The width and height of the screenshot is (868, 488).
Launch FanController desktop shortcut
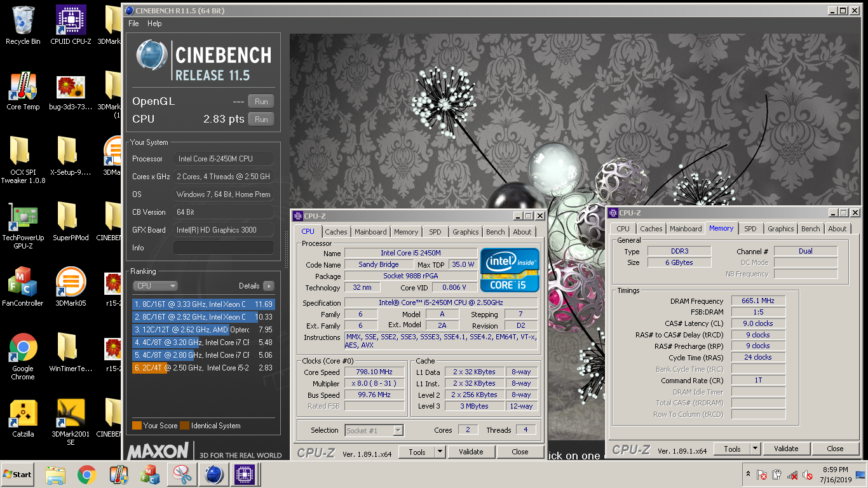[x=23, y=287]
